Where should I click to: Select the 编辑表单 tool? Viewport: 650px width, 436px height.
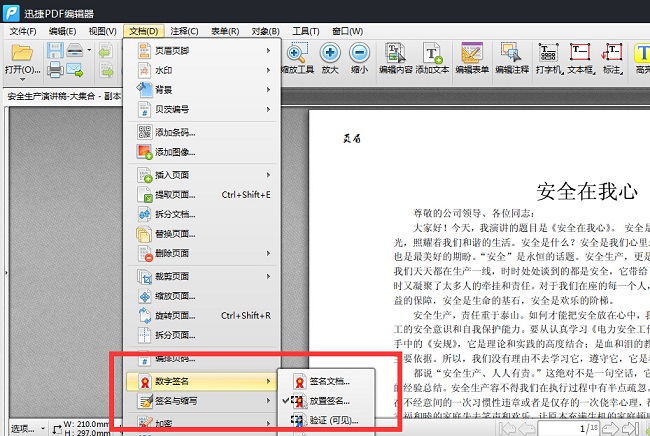(x=472, y=58)
